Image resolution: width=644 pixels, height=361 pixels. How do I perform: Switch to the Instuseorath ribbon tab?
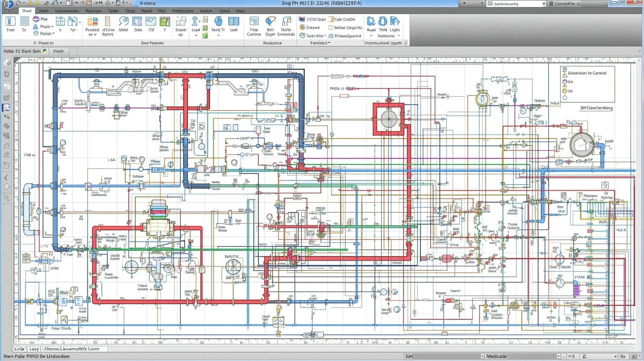pyautogui.click(x=67, y=11)
